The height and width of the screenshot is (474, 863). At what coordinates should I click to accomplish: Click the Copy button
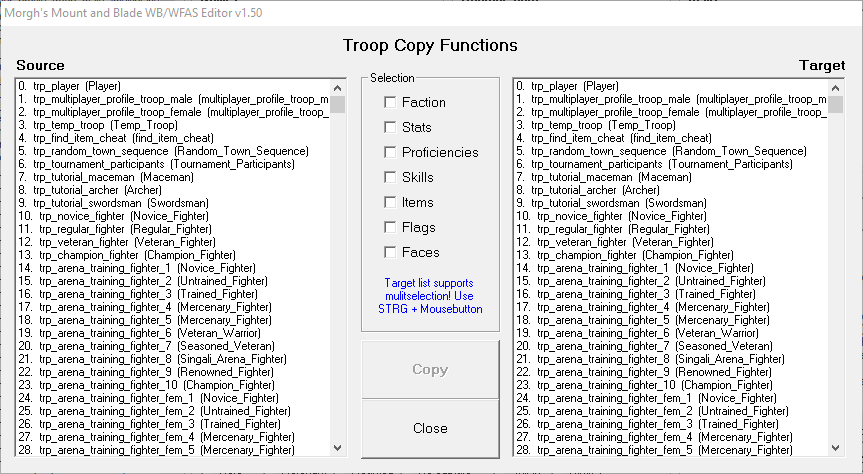coord(430,369)
